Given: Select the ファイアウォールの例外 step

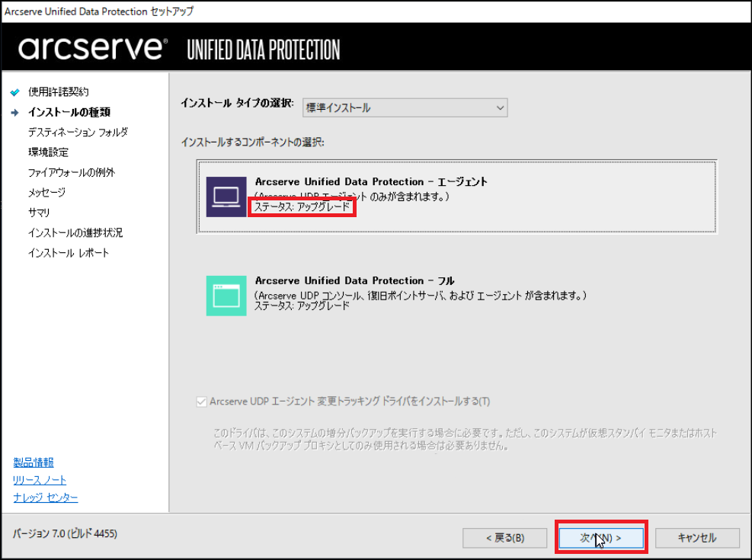Looking at the screenshot, I should tap(72, 173).
